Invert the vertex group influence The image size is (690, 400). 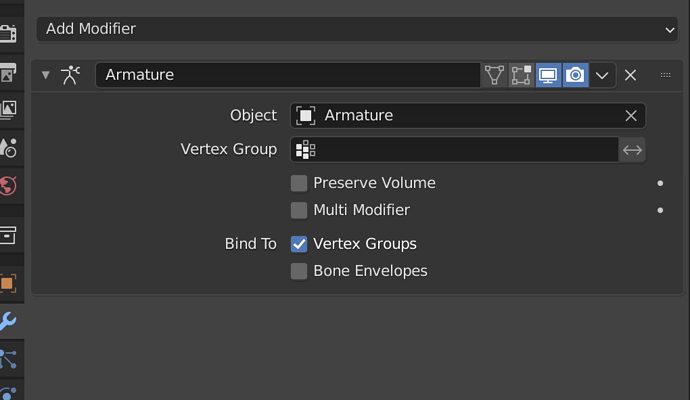[x=632, y=150]
